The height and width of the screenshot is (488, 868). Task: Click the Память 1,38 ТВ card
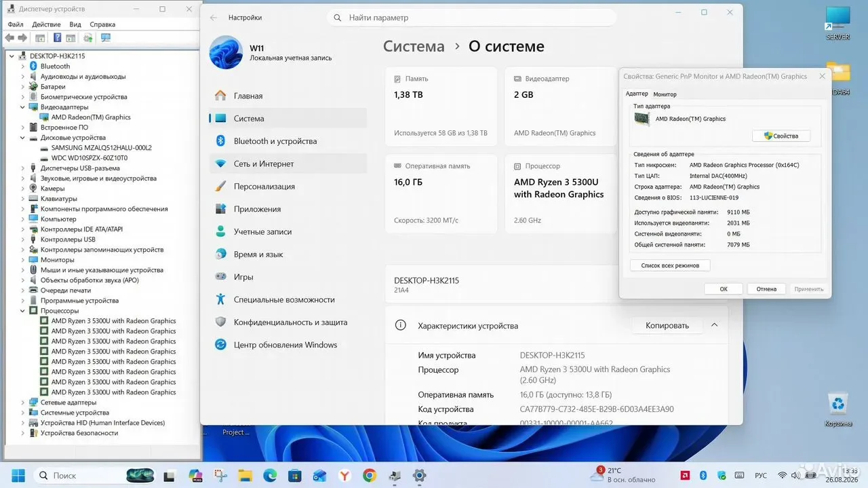tap(441, 107)
